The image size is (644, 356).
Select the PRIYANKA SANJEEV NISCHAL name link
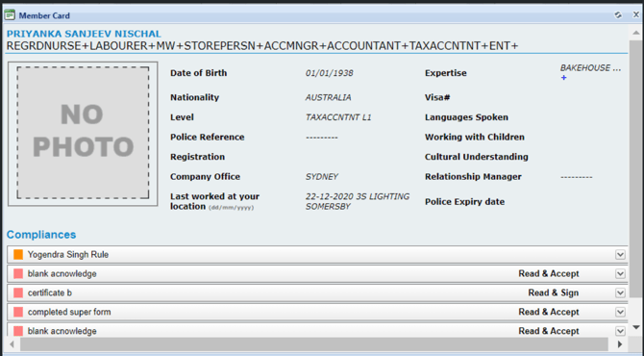tap(84, 34)
